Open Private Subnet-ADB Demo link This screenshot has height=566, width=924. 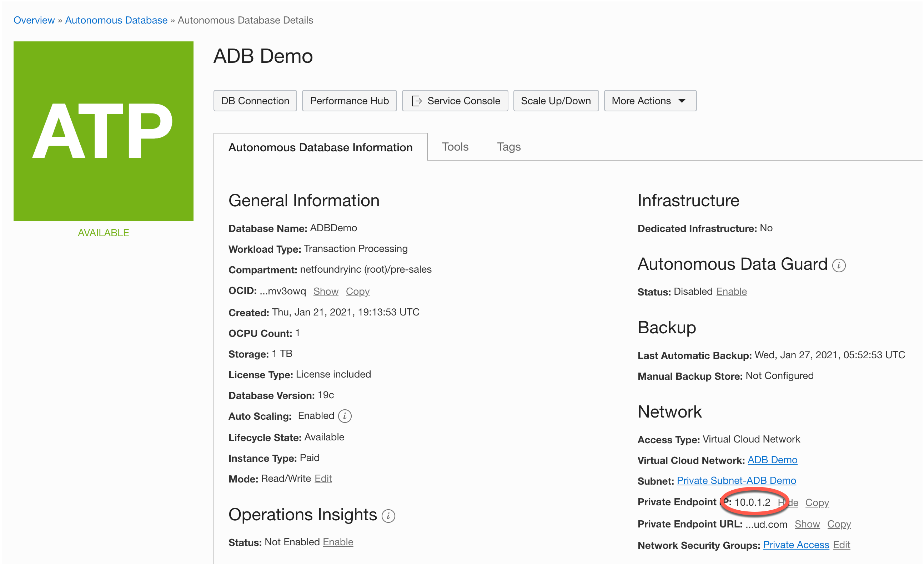tap(737, 481)
